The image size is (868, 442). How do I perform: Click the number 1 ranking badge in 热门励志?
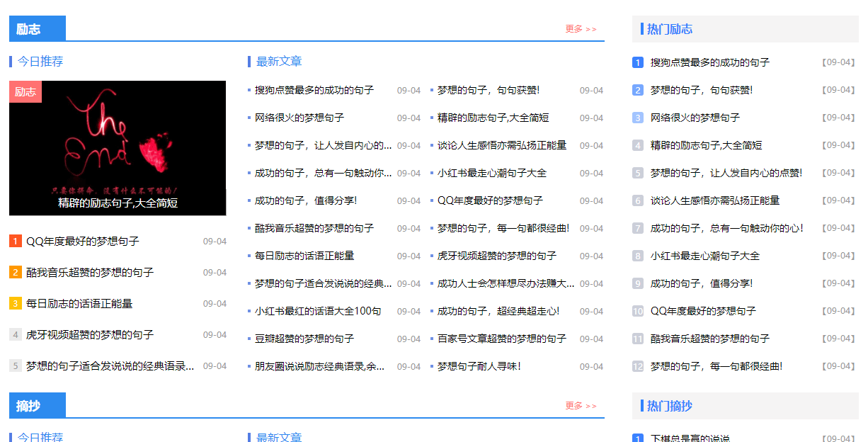(x=636, y=62)
